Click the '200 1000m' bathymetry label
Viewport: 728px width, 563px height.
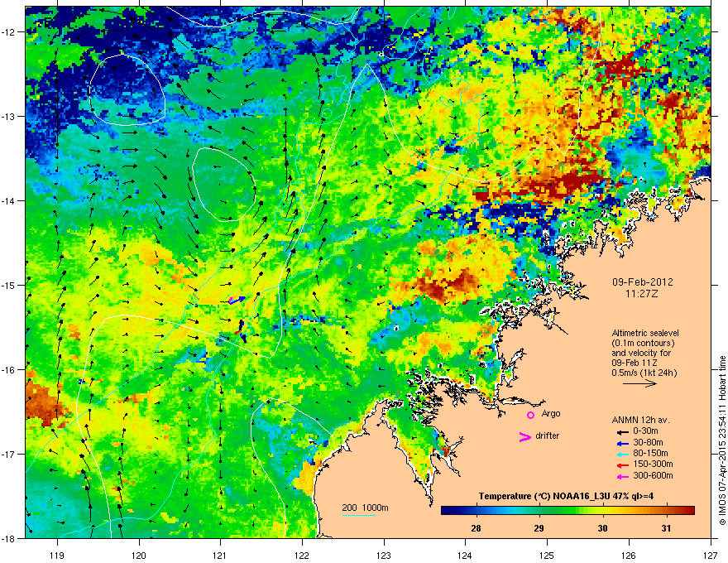click(x=365, y=508)
